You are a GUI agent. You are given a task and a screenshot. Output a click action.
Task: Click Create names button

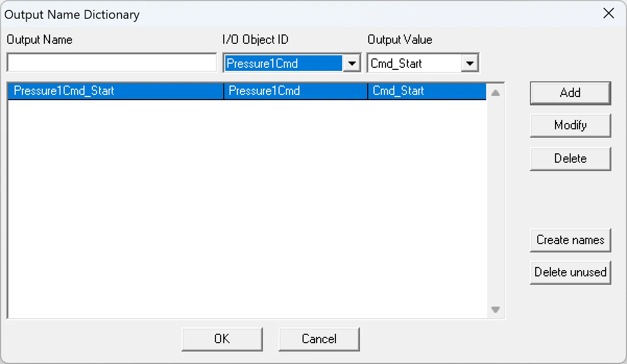[570, 240]
